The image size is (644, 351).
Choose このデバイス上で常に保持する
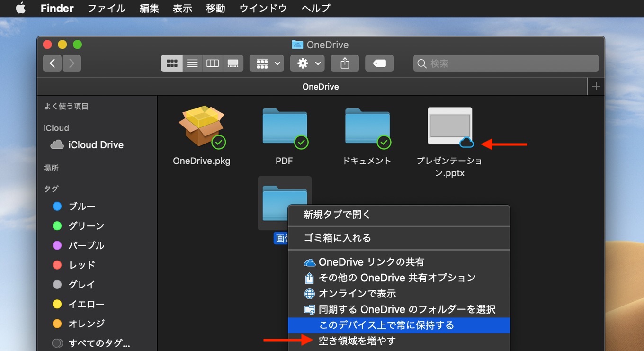pyautogui.click(x=399, y=325)
